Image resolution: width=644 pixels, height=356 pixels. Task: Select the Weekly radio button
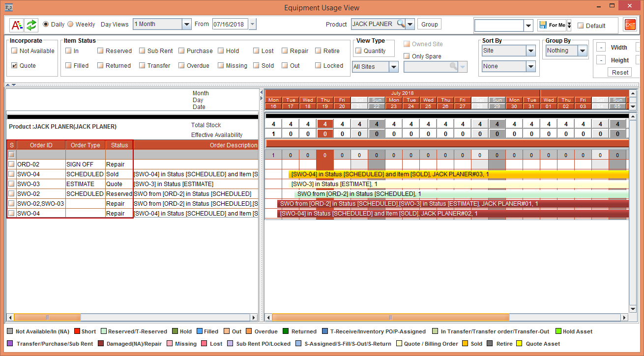(x=70, y=25)
